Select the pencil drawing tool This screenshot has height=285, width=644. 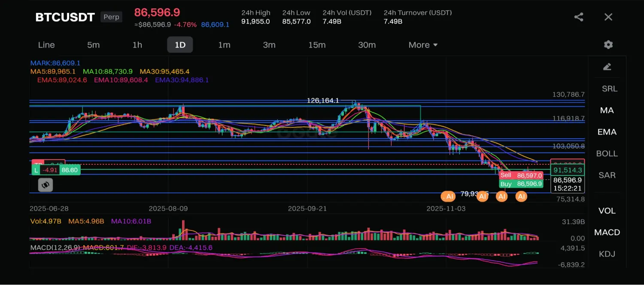(607, 67)
